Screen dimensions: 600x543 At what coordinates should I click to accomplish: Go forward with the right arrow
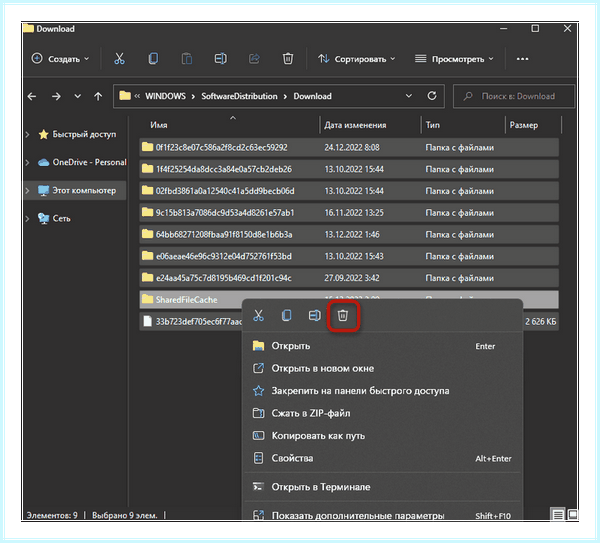click(x=56, y=96)
